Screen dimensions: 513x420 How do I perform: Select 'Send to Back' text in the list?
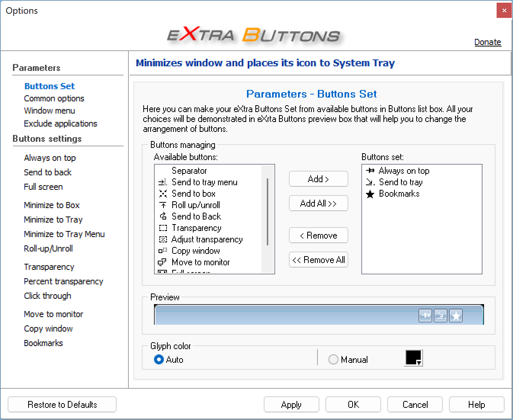(196, 216)
